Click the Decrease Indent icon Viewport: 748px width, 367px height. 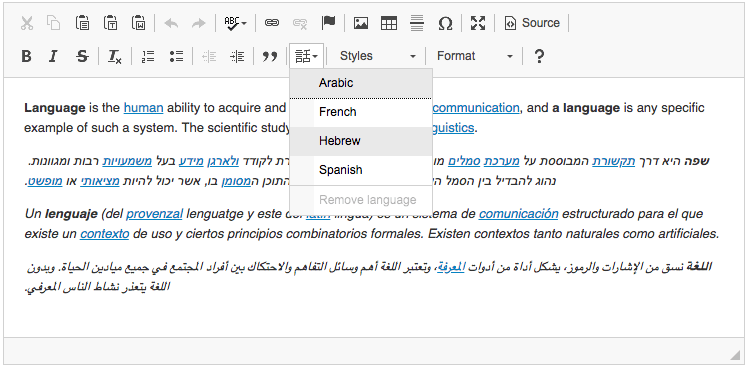pyautogui.click(x=209, y=56)
